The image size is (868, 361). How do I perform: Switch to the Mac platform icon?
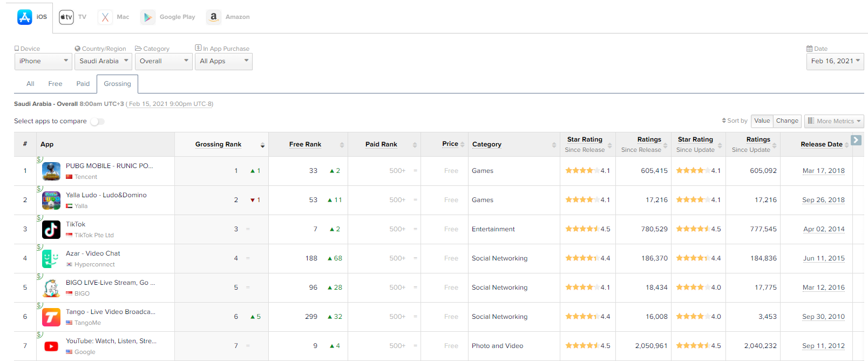tap(105, 17)
